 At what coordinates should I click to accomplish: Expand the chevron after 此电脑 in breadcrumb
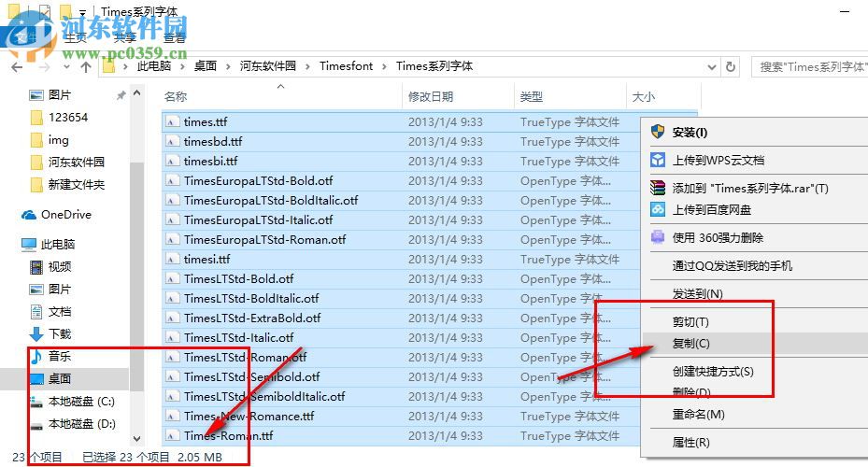point(182,67)
